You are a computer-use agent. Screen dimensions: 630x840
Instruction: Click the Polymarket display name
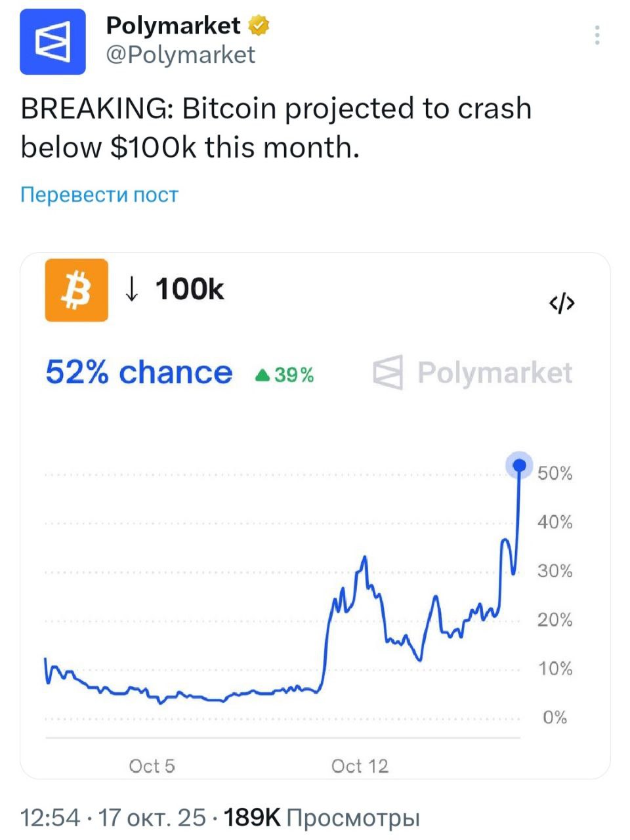click(173, 26)
